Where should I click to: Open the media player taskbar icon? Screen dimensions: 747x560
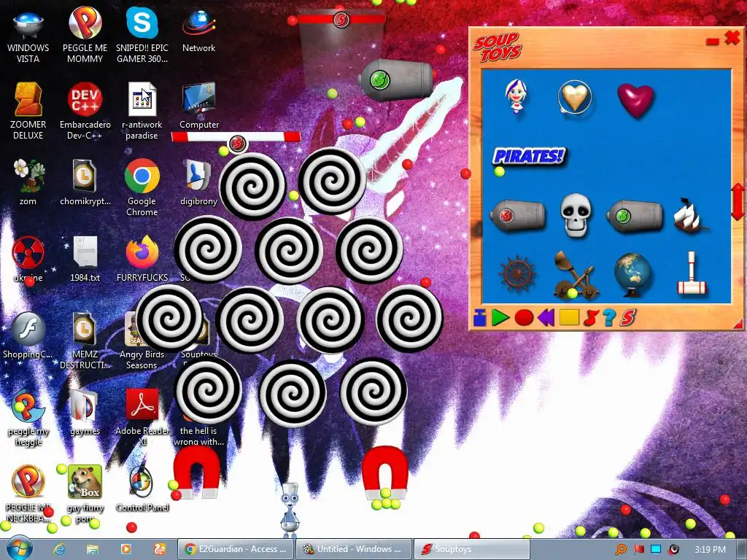point(125,549)
